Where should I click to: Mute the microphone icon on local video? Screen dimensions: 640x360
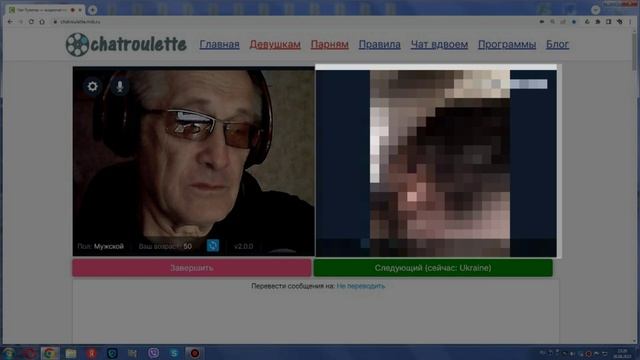tap(120, 87)
